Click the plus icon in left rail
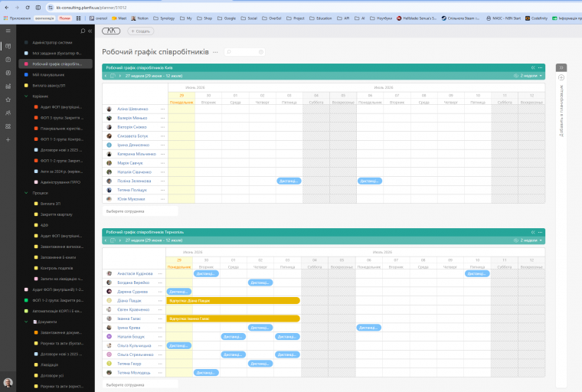582x392 pixels. (8, 139)
